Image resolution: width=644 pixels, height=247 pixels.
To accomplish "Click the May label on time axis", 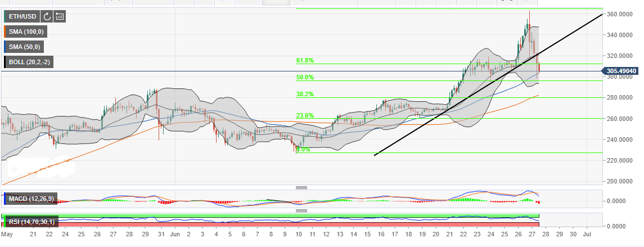I will tap(7, 233).
